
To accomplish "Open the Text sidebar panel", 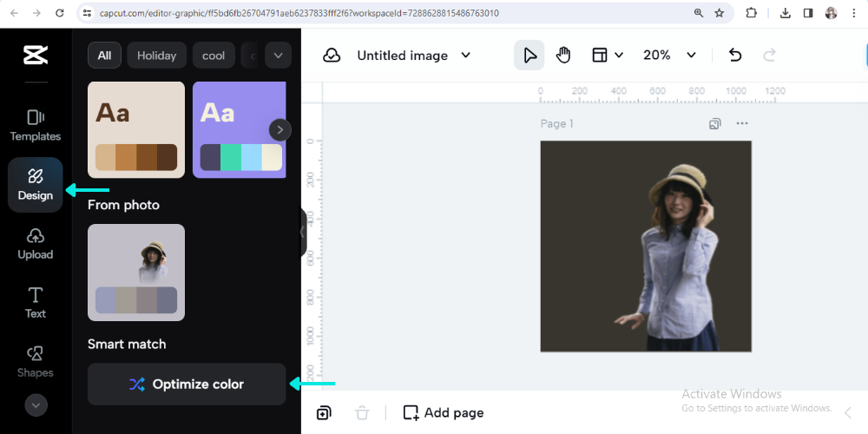I will 36,303.
